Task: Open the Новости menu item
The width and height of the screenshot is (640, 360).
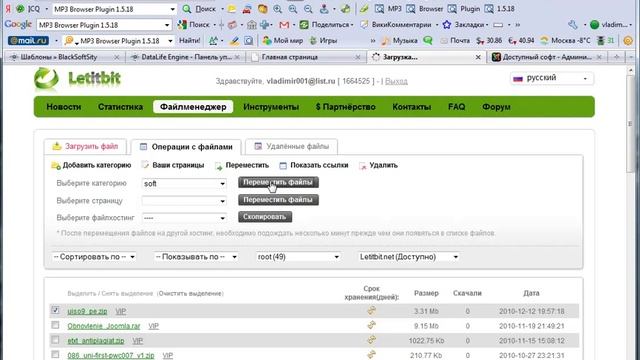Action: pyautogui.click(x=64, y=107)
